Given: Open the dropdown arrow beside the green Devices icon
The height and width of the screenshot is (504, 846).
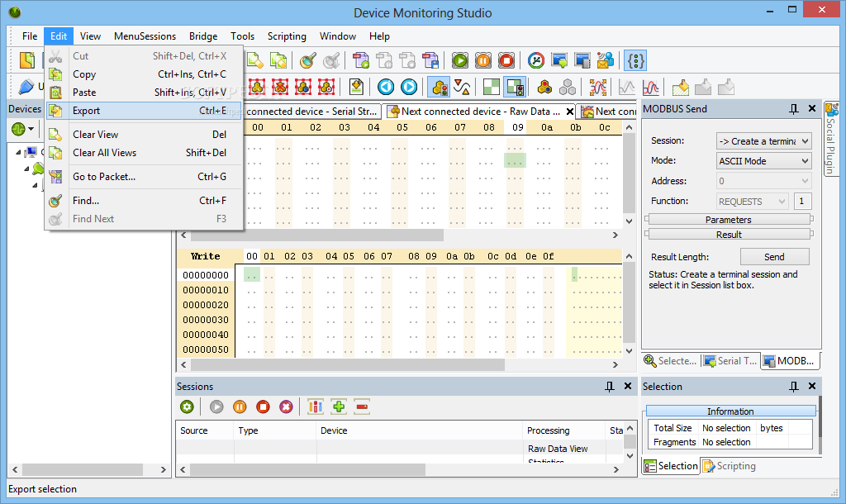Looking at the screenshot, I should pos(31,129).
